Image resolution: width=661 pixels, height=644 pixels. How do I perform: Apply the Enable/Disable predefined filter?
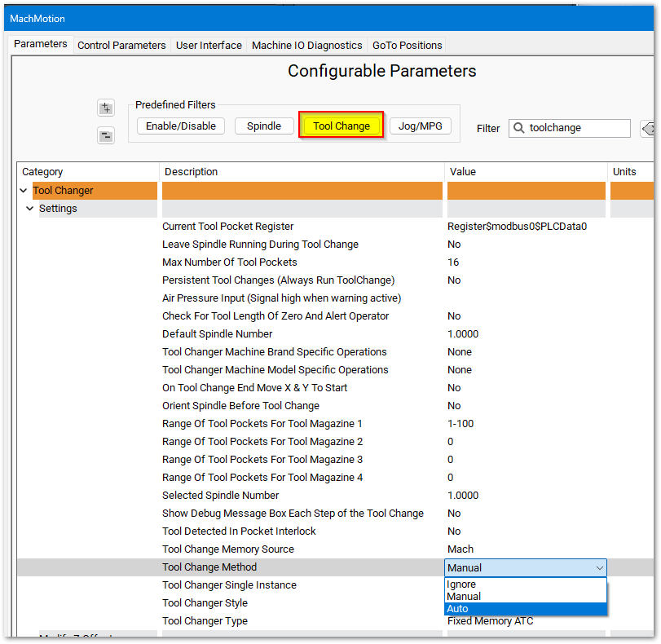(180, 126)
